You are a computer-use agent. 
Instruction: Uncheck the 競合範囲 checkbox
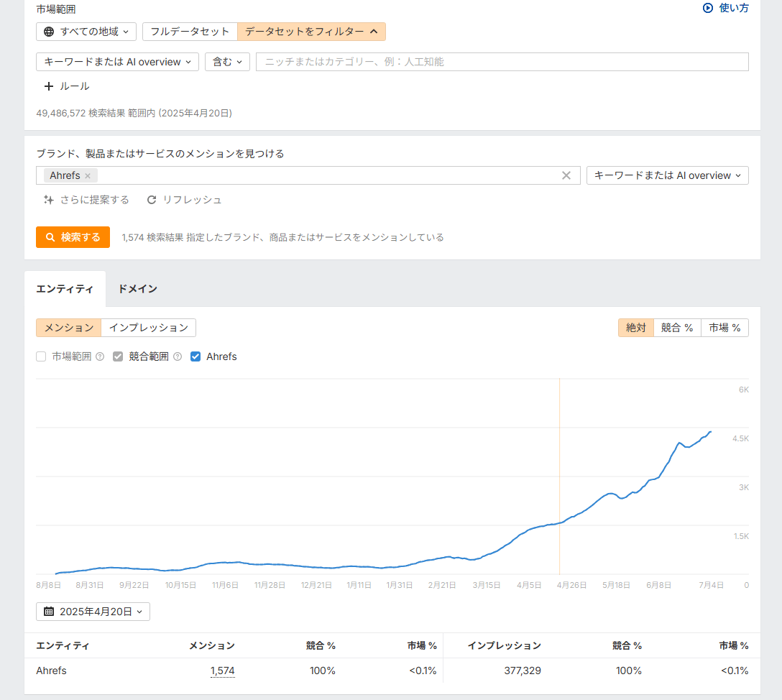(x=117, y=356)
